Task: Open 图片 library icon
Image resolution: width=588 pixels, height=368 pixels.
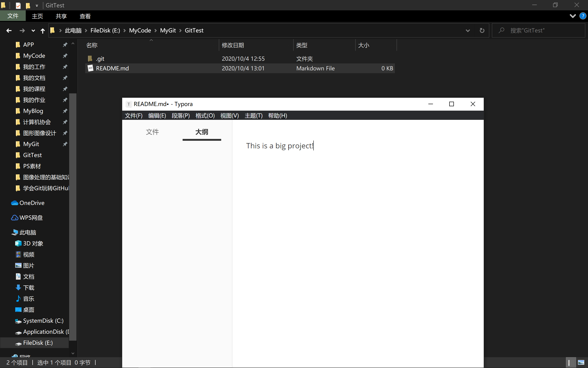Action: pos(18,265)
